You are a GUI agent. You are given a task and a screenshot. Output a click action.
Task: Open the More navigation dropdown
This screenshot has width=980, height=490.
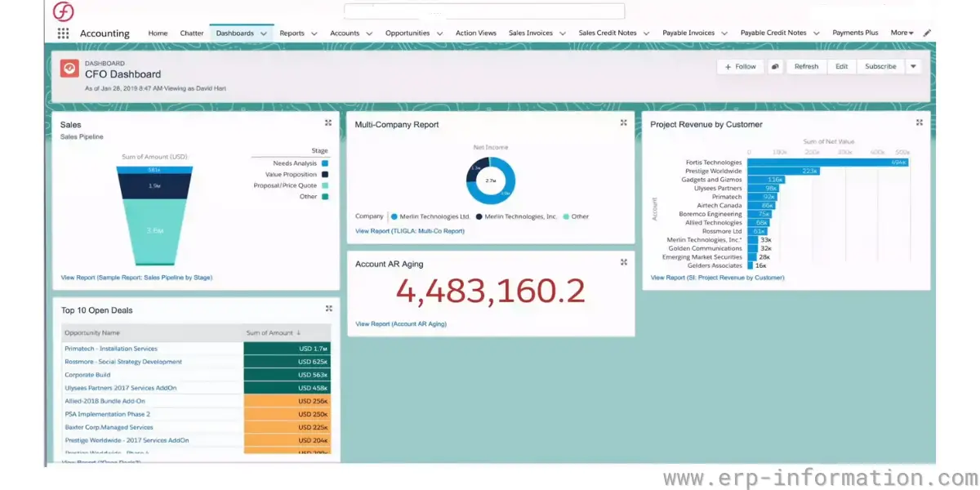[902, 33]
